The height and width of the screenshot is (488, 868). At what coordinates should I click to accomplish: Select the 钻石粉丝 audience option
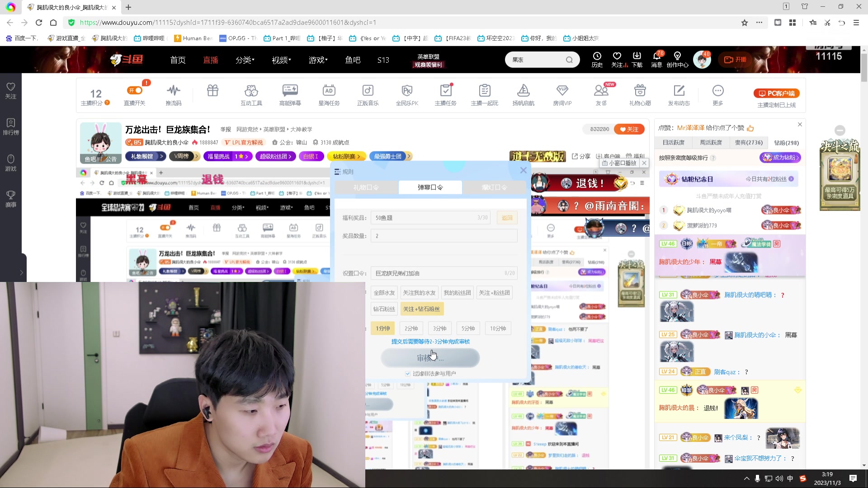[384, 309]
